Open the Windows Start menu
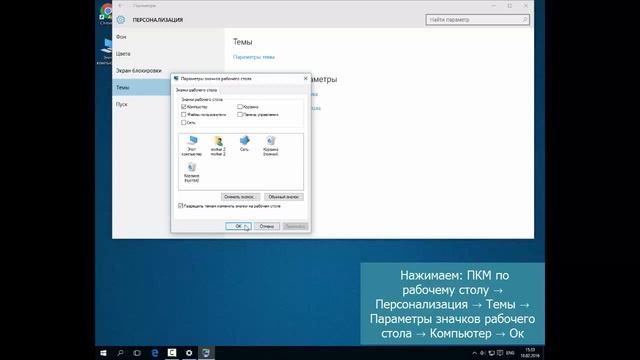This screenshot has width=640, height=360. pos(103,353)
